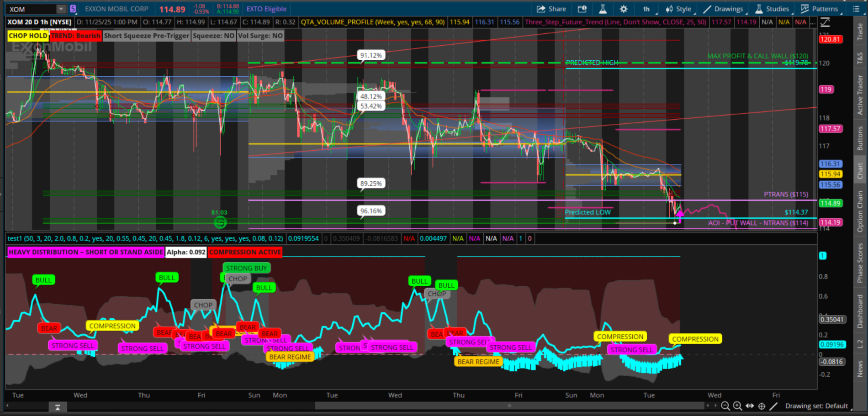Open the XOM symbol dropdown arrow
Screen dimensions: 868x416
(x=61, y=9)
